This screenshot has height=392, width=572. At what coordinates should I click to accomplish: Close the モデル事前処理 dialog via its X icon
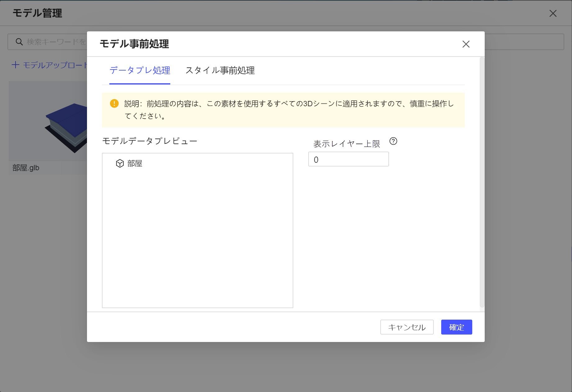click(466, 44)
